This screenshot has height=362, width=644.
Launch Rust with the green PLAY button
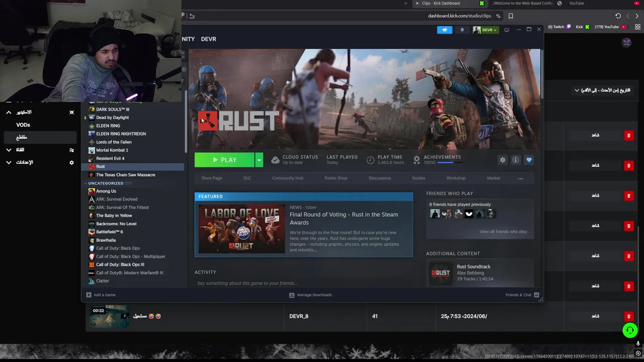click(224, 160)
